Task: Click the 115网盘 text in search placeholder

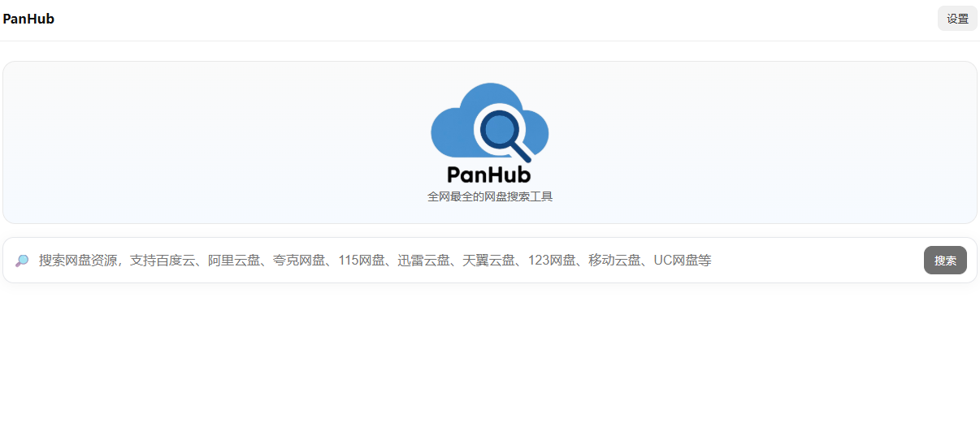Action: pyautogui.click(x=362, y=261)
